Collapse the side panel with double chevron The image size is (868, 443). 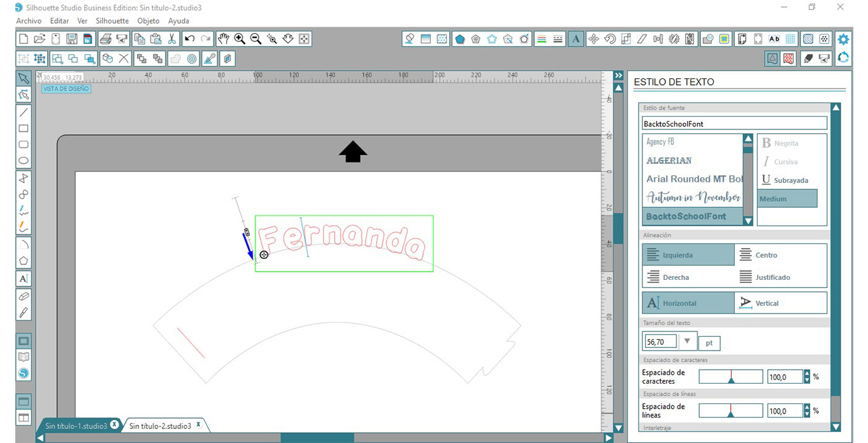point(618,76)
